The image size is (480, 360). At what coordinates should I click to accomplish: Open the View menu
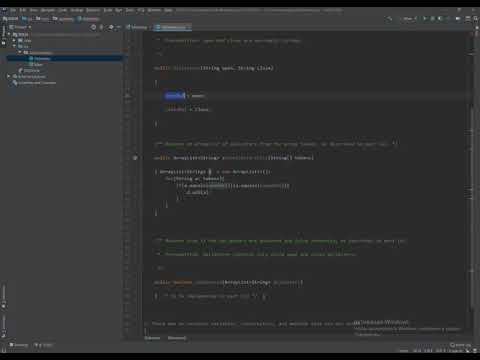pos(34,10)
